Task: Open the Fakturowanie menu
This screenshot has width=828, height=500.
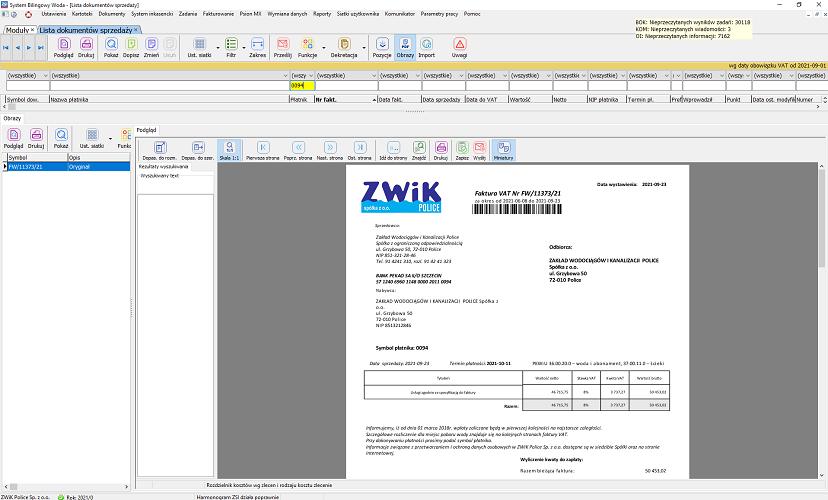Action: 218,14
